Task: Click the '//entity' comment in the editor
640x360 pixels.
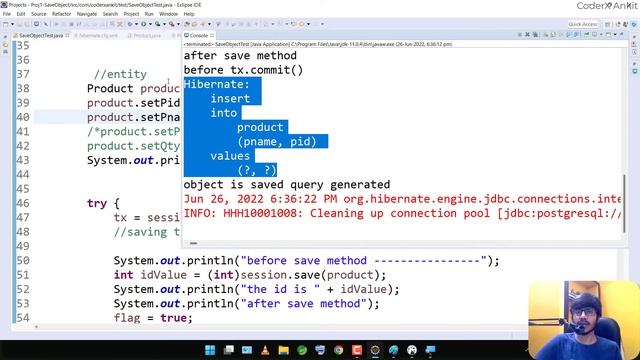Action: (120, 74)
